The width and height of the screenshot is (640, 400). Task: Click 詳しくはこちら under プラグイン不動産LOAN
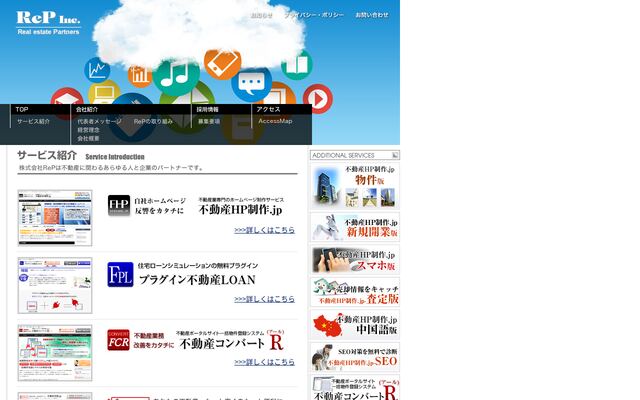click(264, 299)
